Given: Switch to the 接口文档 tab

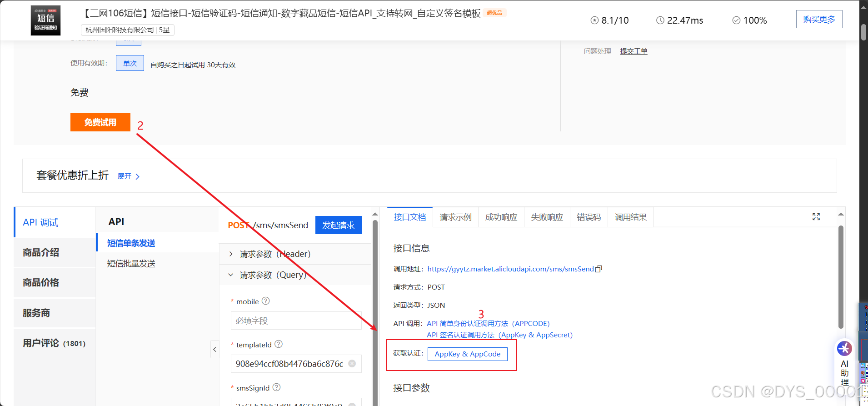Looking at the screenshot, I should [x=410, y=217].
